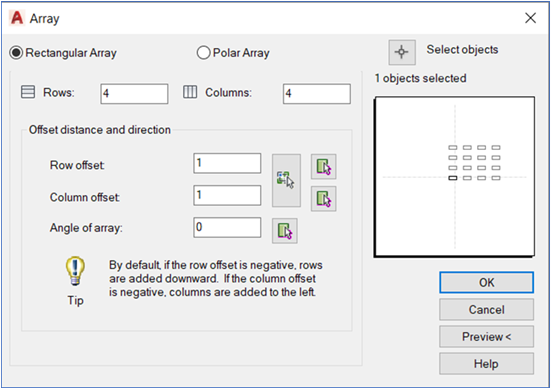Click the tip text about negative offsets
552x390 pixels.
215,278
